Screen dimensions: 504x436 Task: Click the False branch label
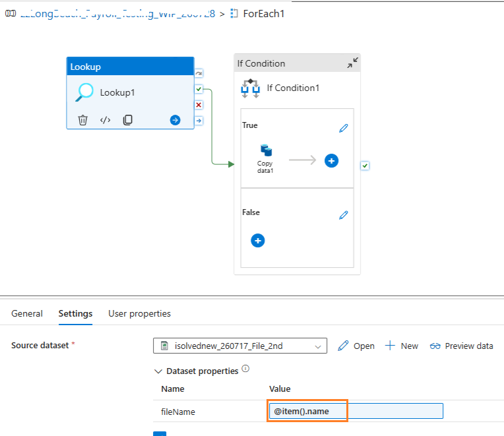coord(251,212)
